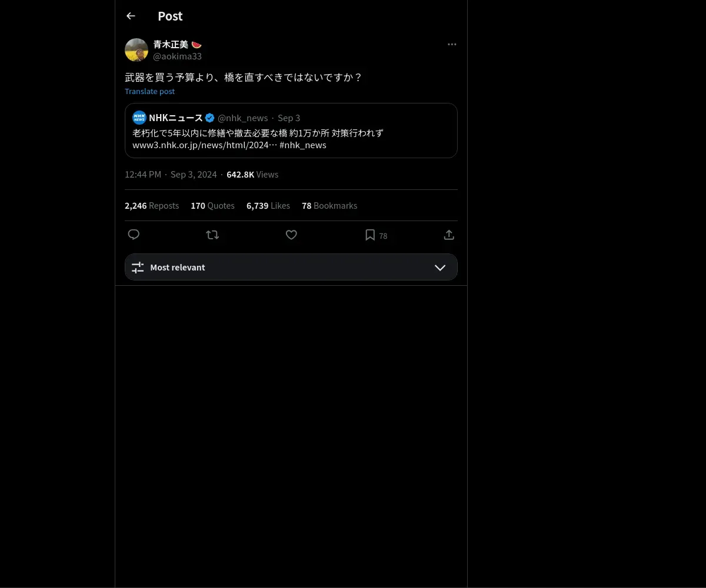Open 青木正美 profile picture
Image resolution: width=706 pixels, height=588 pixels.
point(136,50)
